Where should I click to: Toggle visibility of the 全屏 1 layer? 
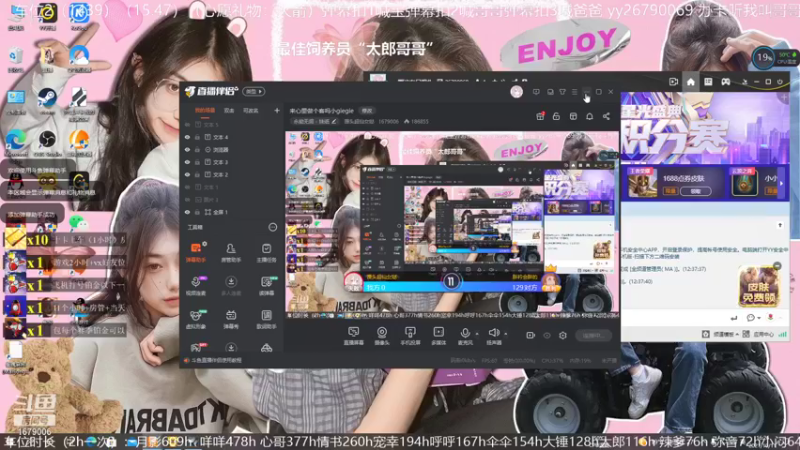(188, 212)
